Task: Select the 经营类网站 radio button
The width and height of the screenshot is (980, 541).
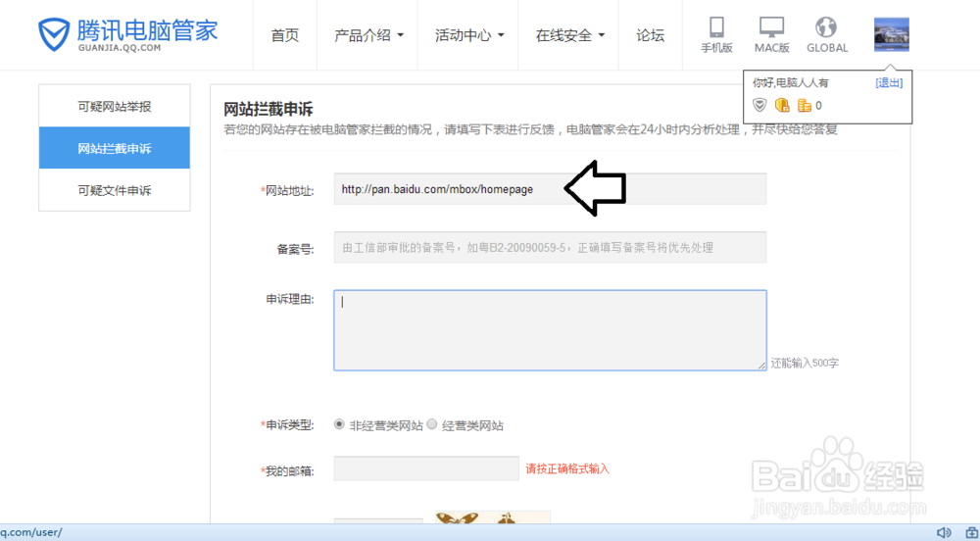Action: point(431,424)
